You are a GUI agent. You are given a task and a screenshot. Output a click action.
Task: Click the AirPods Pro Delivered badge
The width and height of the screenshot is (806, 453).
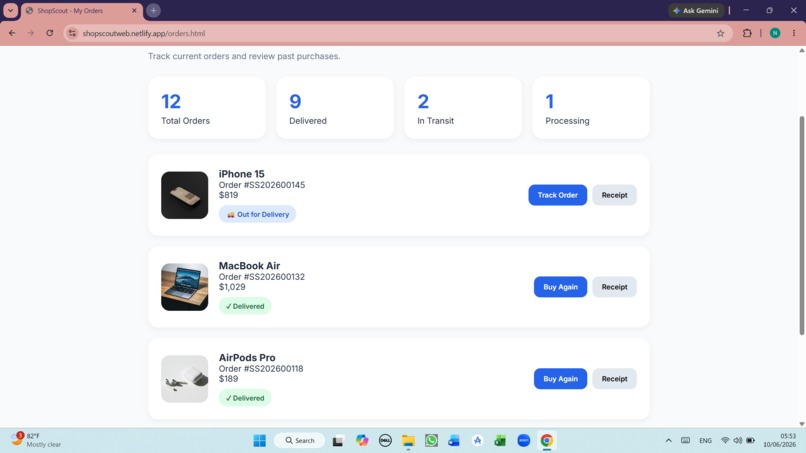(x=245, y=398)
